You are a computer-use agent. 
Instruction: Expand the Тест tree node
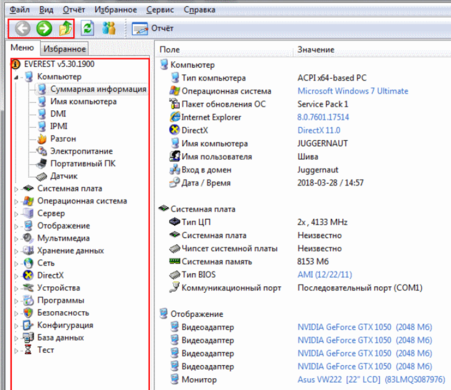tap(16, 351)
